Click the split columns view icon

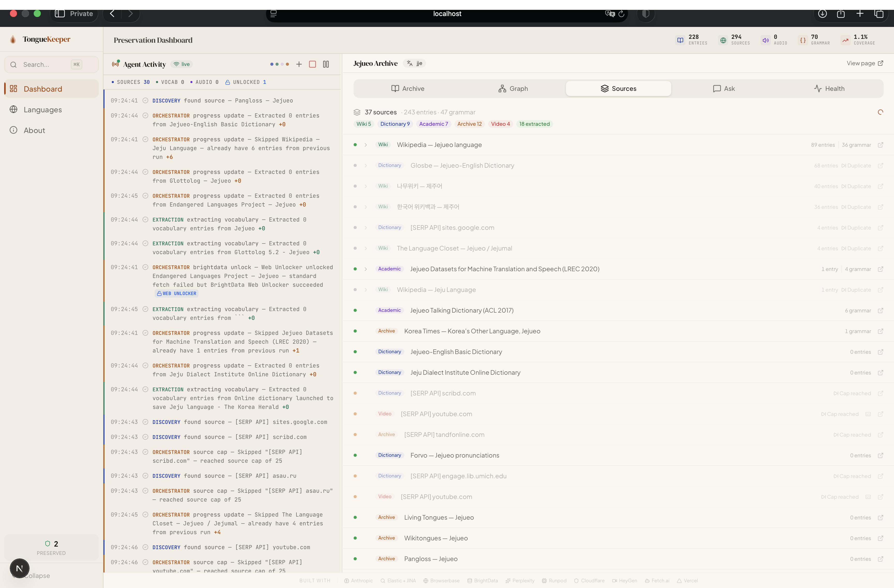(x=326, y=64)
